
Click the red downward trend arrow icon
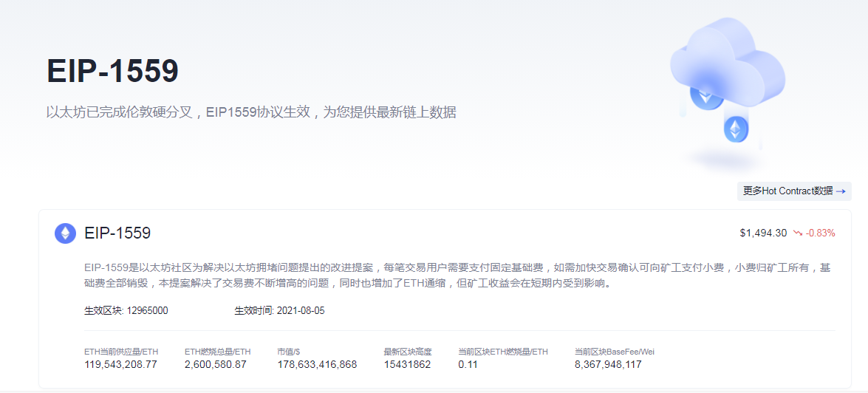(x=798, y=233)
